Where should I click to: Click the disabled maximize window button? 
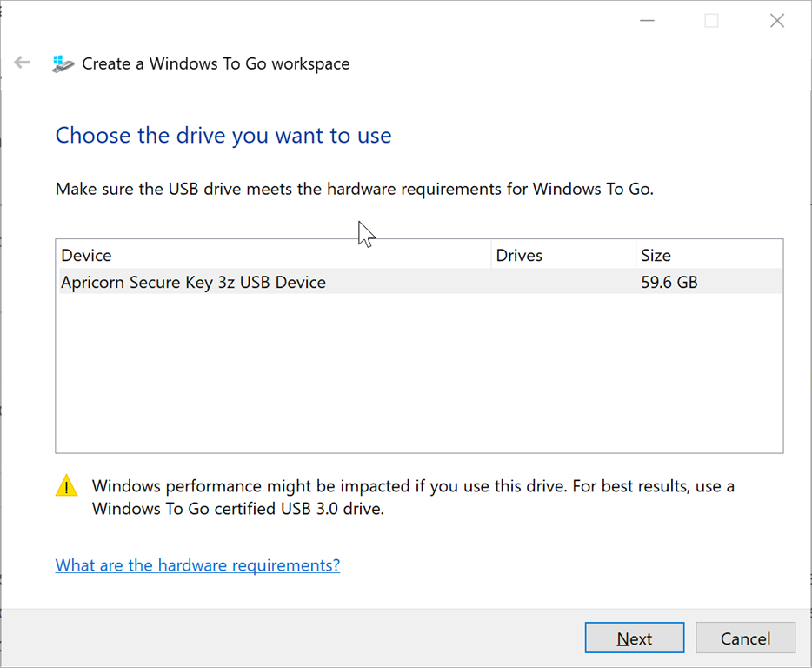(711, 21)
